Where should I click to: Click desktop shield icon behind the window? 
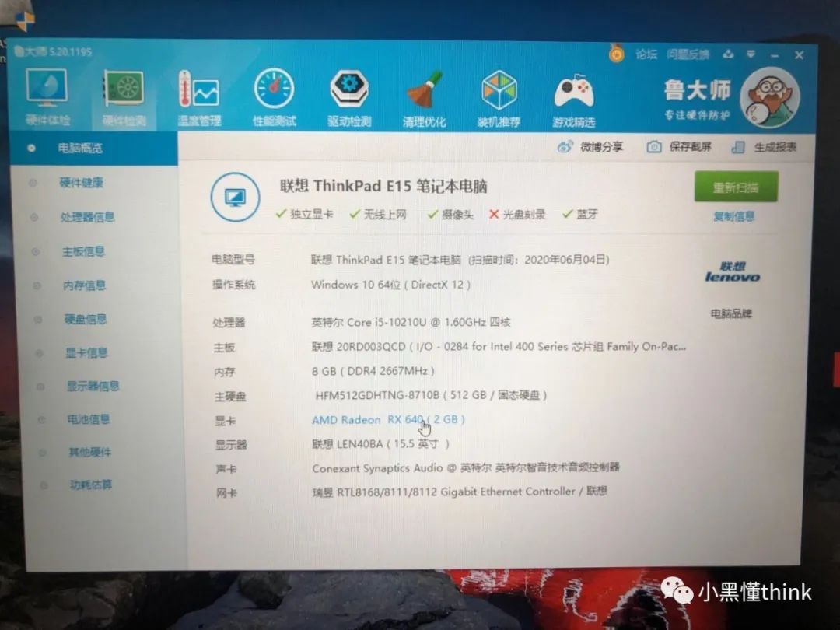[25, 21]
